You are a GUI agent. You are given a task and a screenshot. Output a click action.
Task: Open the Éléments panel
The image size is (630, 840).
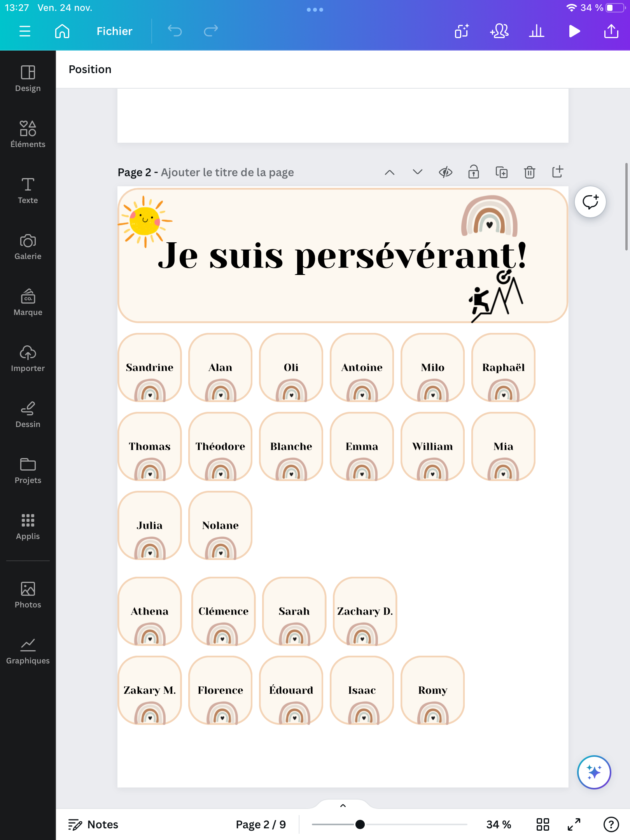coord(28,135)
